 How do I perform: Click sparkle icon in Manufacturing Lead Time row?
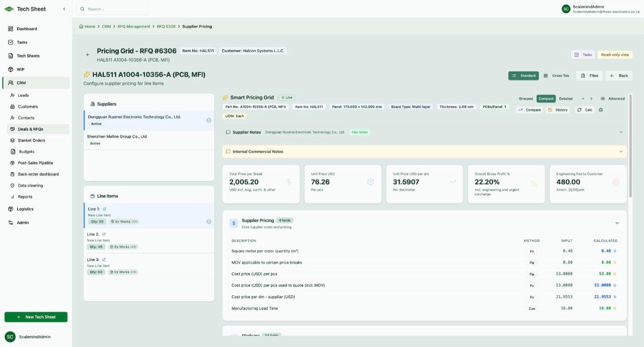615,308
